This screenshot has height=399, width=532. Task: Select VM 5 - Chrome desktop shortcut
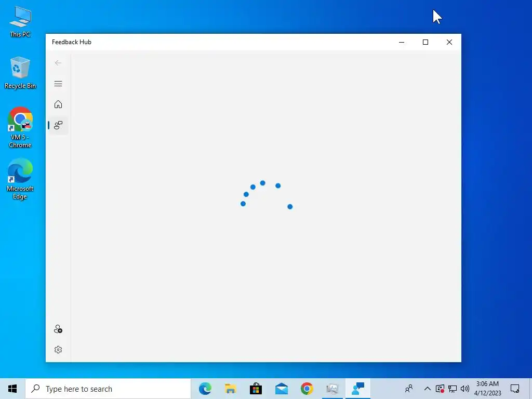point(20,128)
